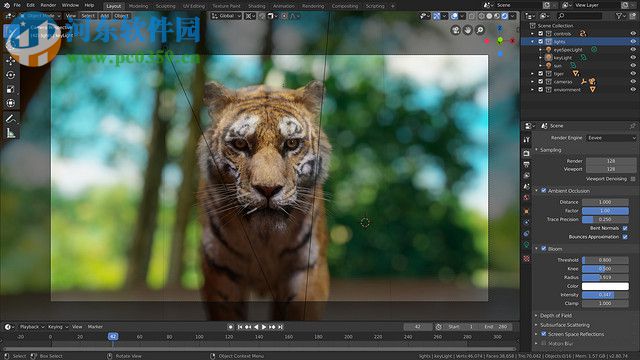Screen dimensions: 640x360
Task: Switch to rendered viewport shading
Action: tap(504, 16)
